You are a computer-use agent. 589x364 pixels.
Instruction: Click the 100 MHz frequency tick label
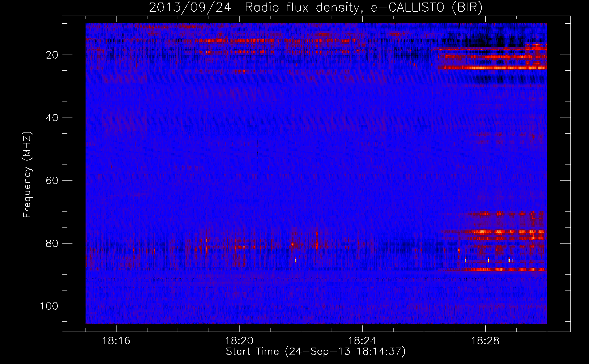[49, 306]
